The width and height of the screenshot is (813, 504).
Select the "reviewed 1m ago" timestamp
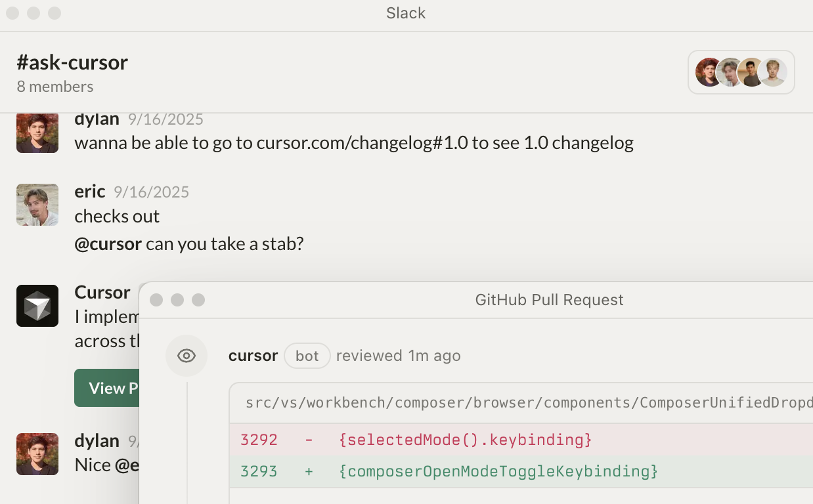point(398,356)
